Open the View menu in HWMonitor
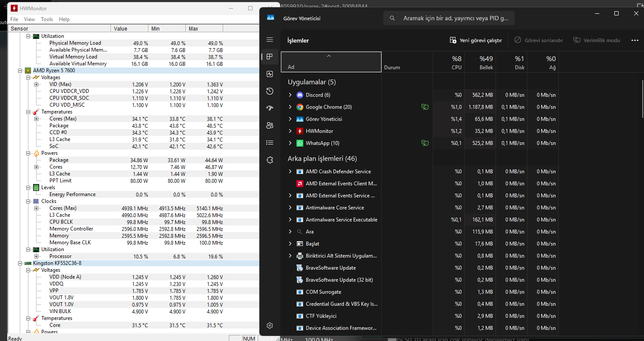 point(29,19)
